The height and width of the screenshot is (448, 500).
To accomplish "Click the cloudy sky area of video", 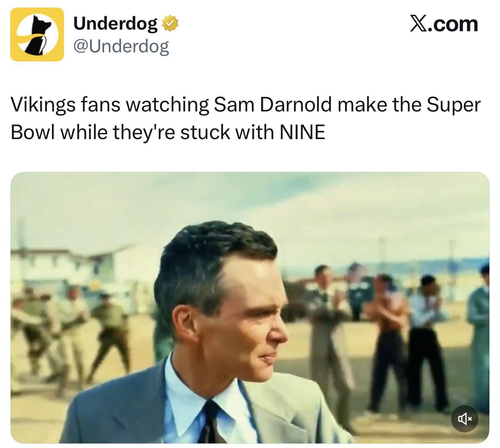I will point(303,205).
